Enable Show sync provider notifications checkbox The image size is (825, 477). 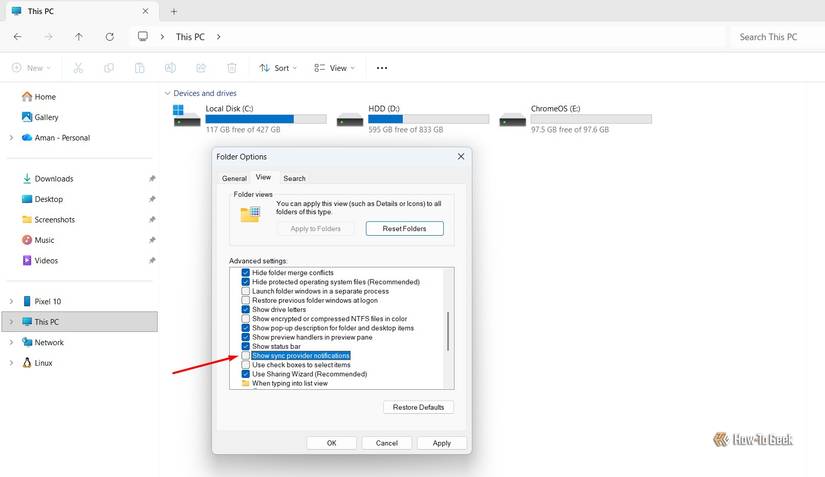[x=246, y=356]
